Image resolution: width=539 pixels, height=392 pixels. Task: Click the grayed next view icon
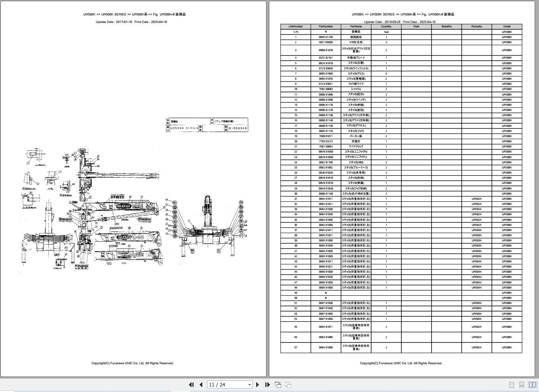[x=288, y=384]
